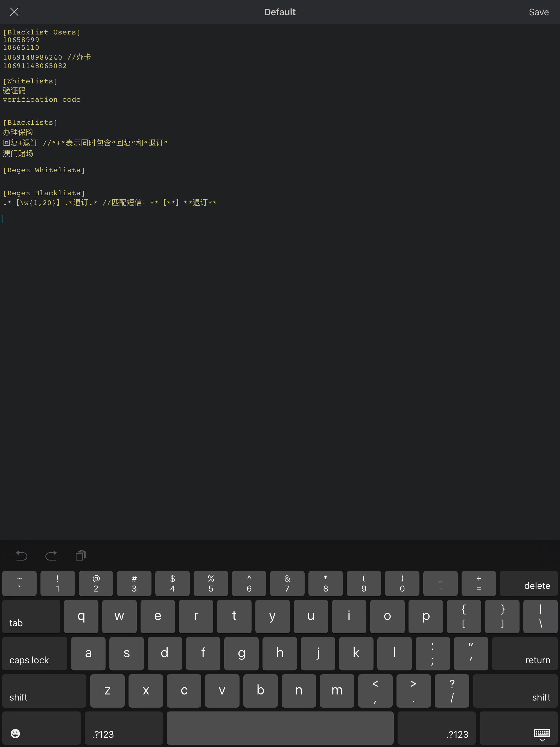
Task: Type the letter q
Action: 81,616
